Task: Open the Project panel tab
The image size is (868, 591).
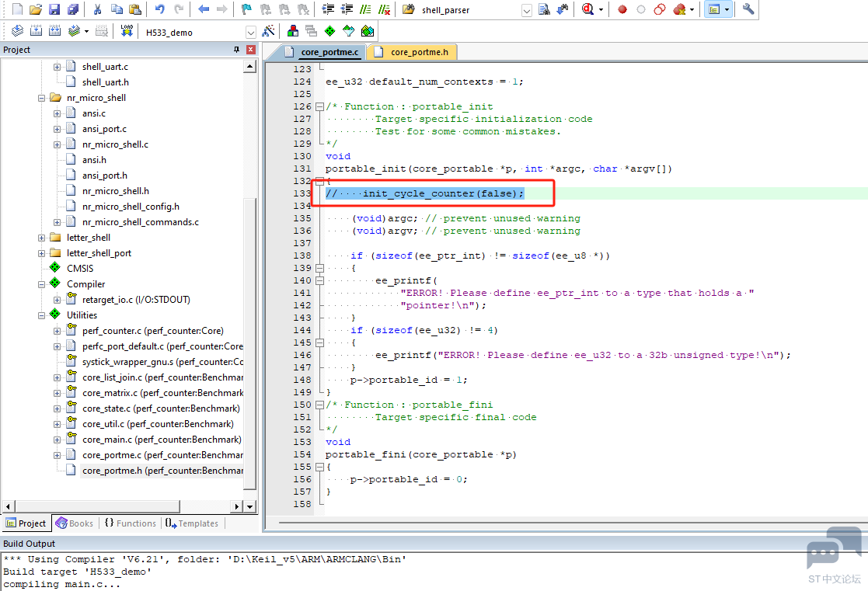Action: [26, 523]
